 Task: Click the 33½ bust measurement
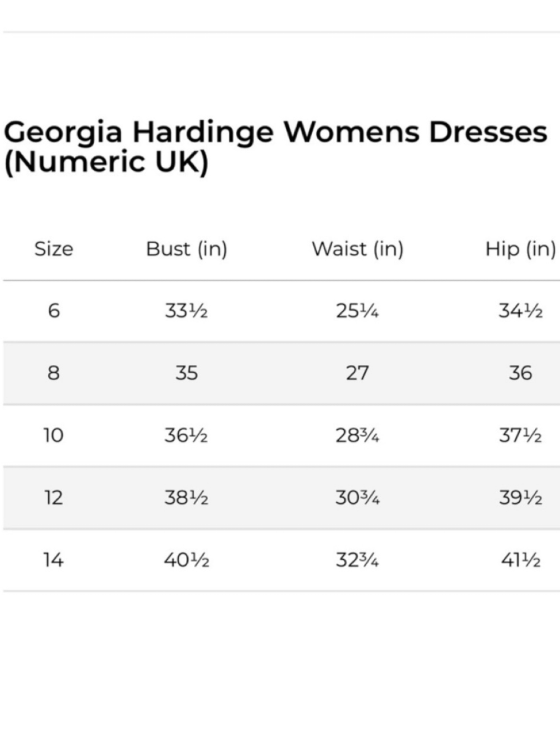(186, 311)
